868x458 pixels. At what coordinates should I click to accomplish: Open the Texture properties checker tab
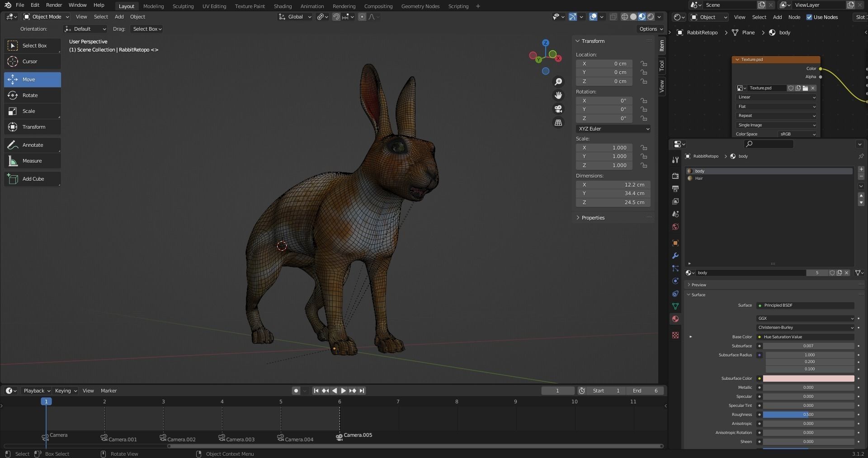pyautogui.click(x=675, y=335)
